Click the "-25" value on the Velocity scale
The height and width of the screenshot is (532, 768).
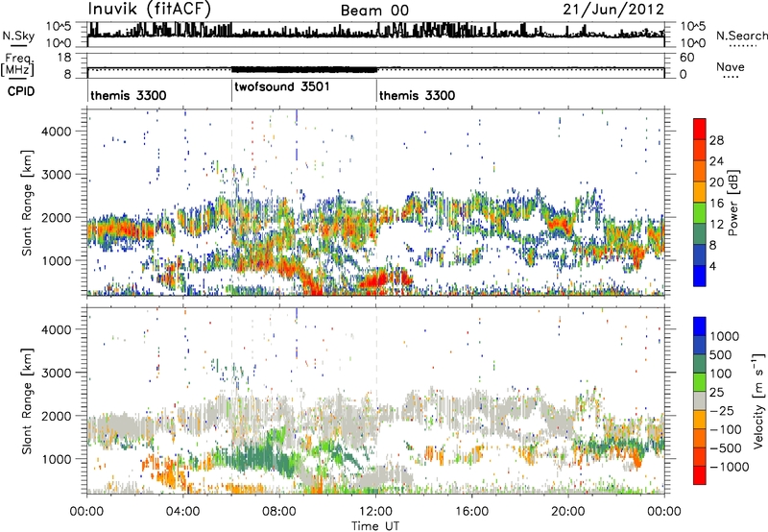[722, 411]
